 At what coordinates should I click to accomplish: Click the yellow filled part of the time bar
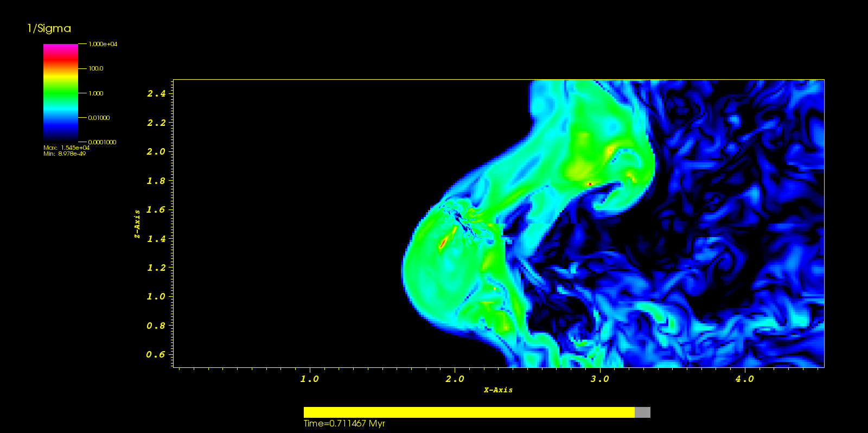coord(469,412)
